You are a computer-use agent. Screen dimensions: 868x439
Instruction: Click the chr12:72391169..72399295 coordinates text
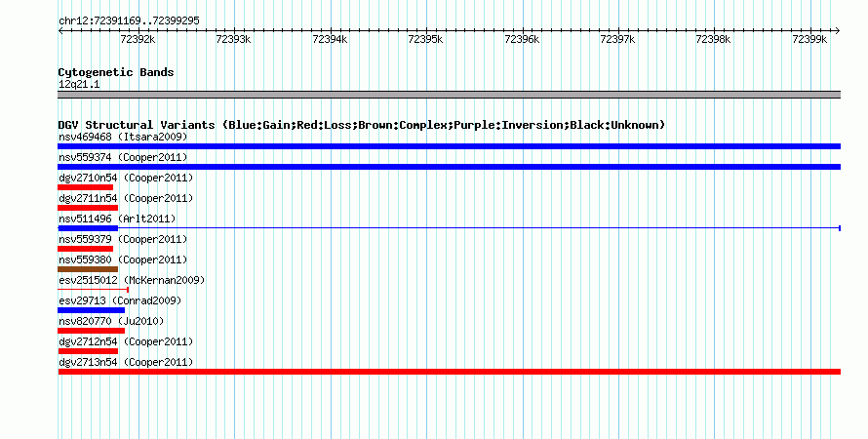pyautogui.click(x=129, y=21)
